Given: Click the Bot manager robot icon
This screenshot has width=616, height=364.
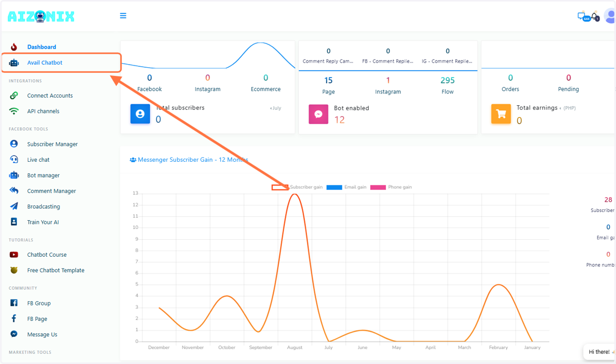Looking at the screenshot, I should tap(14, 176).
